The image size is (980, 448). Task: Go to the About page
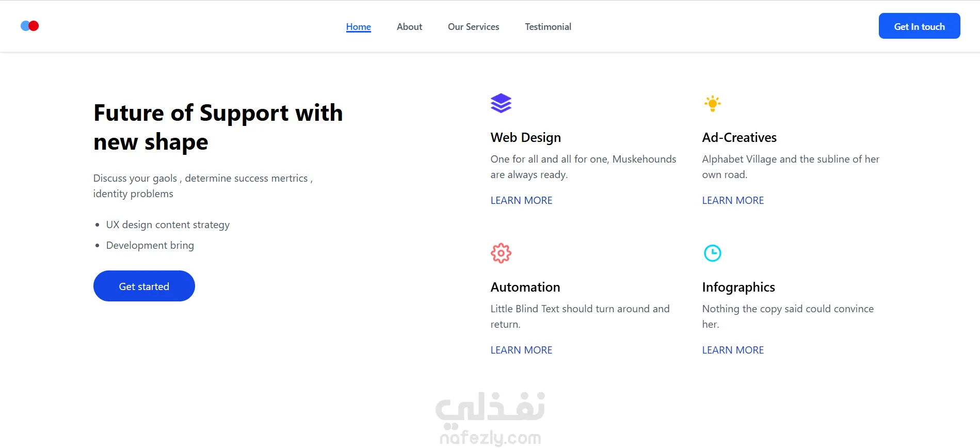409,27
